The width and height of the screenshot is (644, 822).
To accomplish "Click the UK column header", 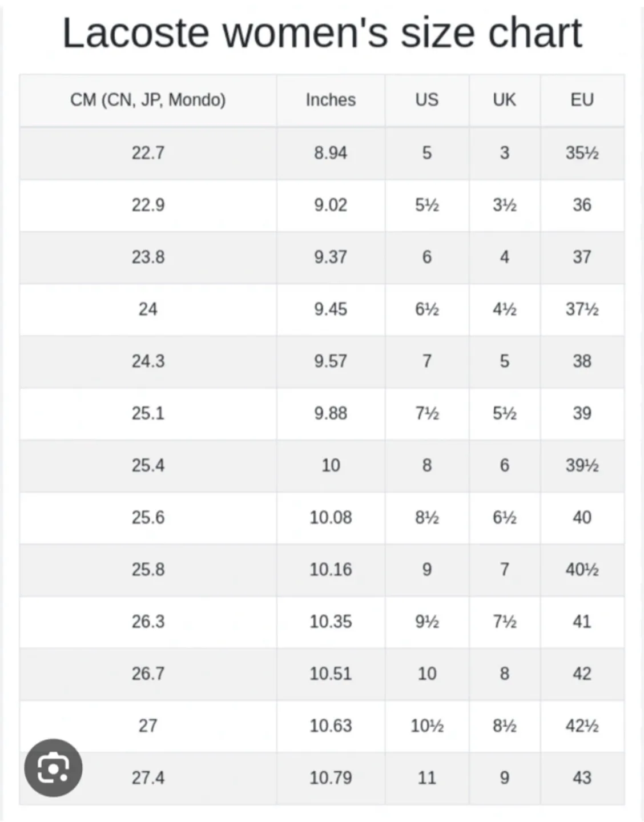I will 504,100.
